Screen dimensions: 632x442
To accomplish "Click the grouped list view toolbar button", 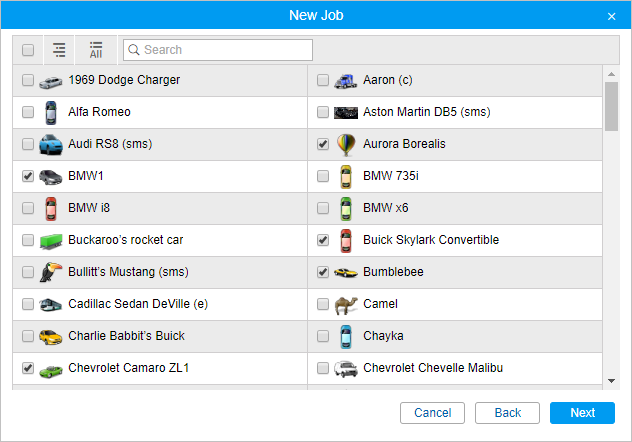I will click(x=60, y=50).
